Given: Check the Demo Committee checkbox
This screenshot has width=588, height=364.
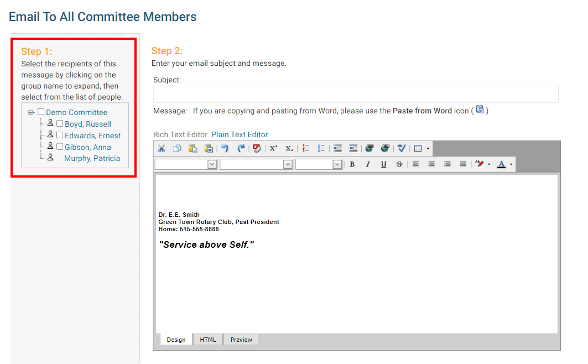Looking at the screenshot, I should (x=41, y=112).
